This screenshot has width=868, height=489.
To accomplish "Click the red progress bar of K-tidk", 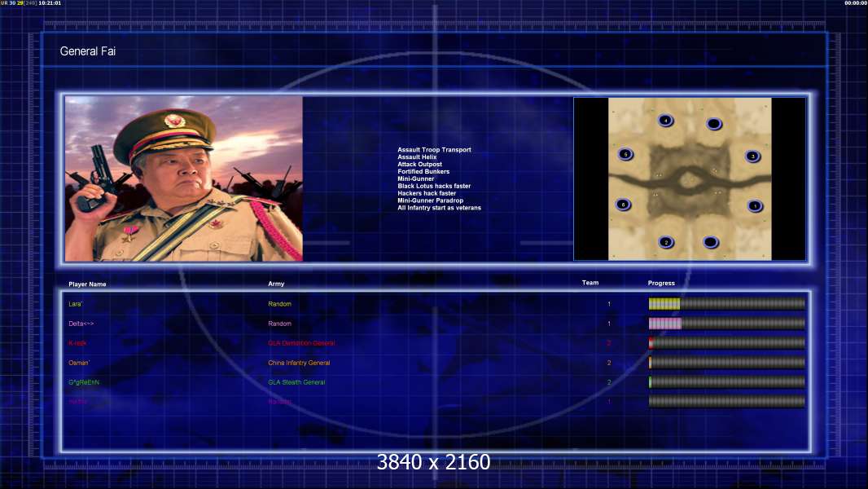I will click(x=726, y=343).
